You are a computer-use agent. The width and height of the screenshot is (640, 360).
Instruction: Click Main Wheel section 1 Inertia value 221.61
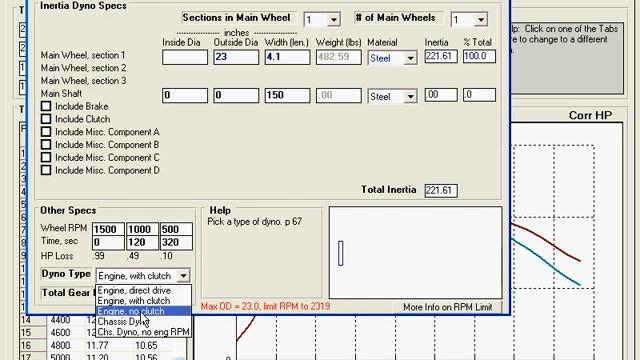click(x=441, y=56)
